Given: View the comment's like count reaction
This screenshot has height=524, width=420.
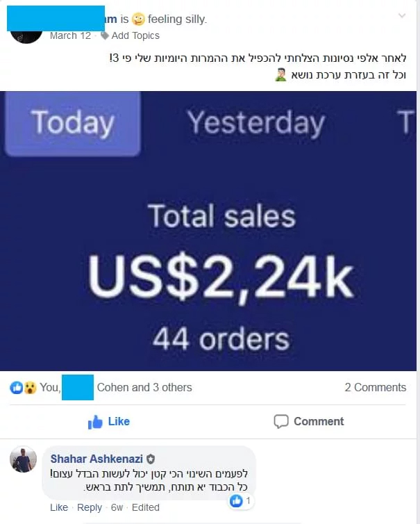Looking at the screenshot, I should [240, 500].
